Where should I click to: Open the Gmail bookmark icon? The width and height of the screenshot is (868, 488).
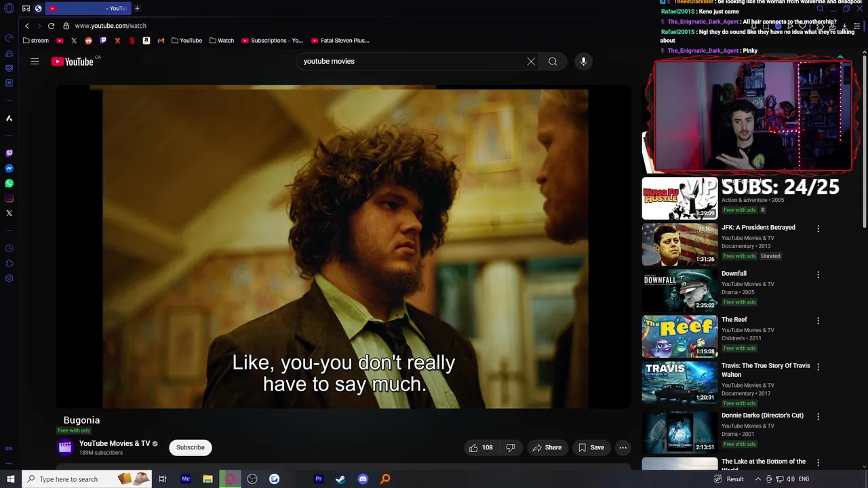click(x=161, y=41)
